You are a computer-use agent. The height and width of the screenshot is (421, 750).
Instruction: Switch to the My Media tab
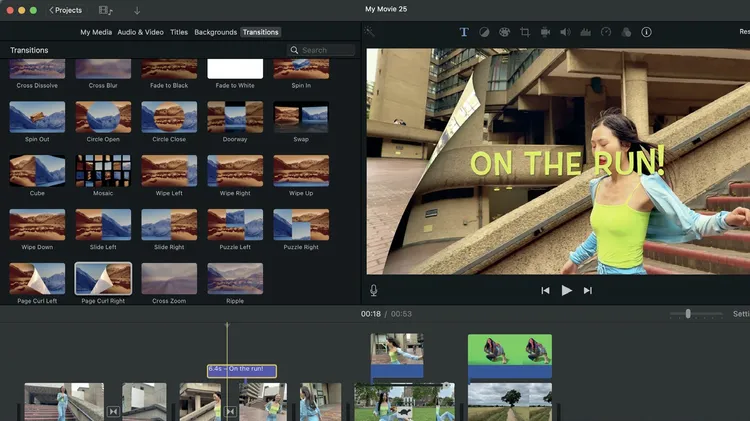(96, 32)
